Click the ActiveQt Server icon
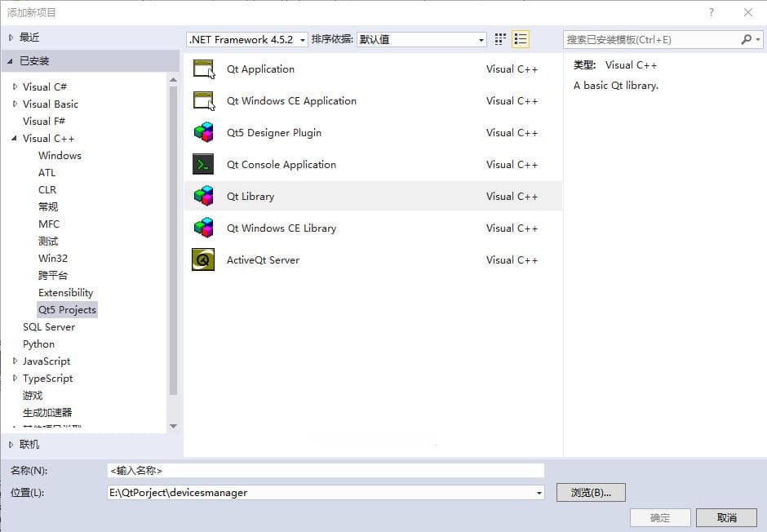 (203, 259)
